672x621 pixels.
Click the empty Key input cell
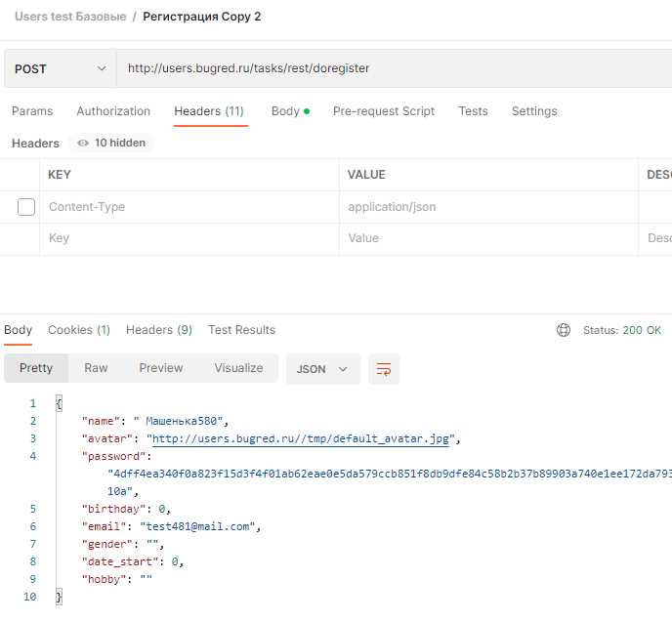click(x=189, y=238)
